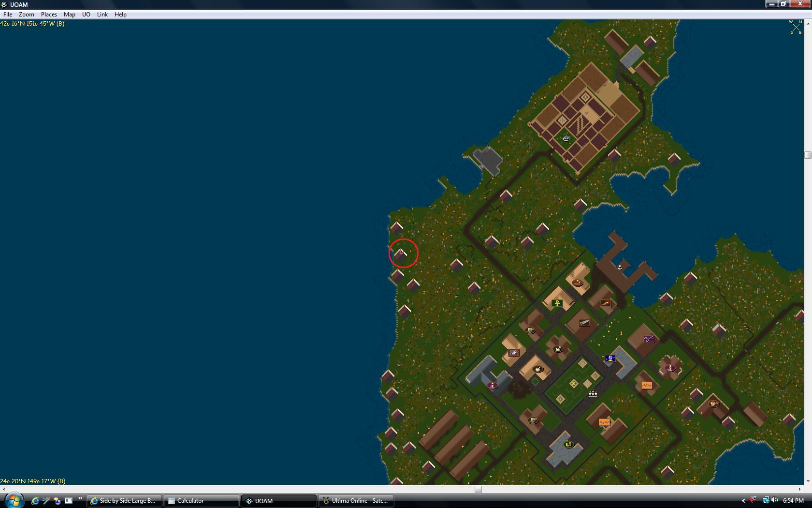This screenshot has width=812, height=508.
Task: Open the Link menu
Action: pos(102,15)
